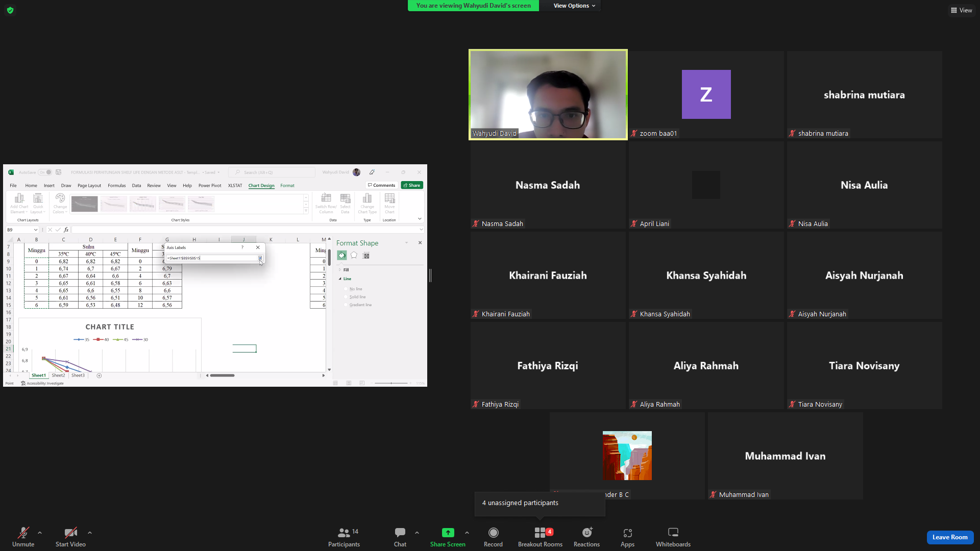980x551 pixels.
Task: Open Zoom Apps
Action: click(x=628, y=537)
